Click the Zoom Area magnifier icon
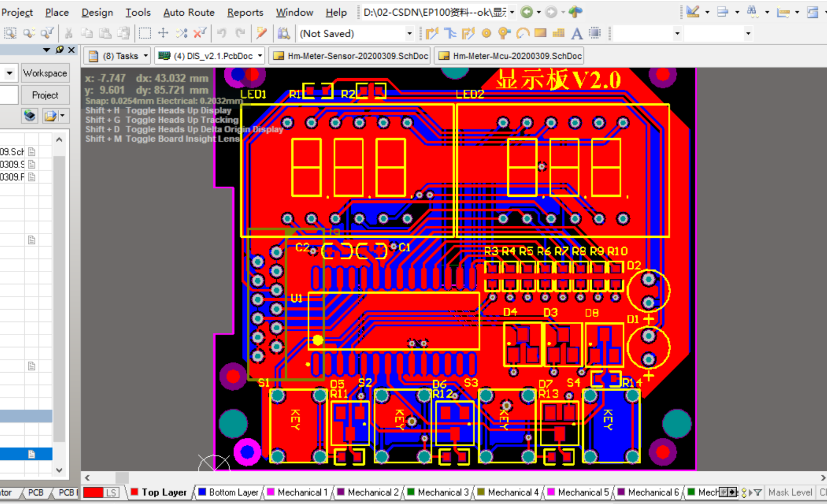Screen dimensions: 827x504 click(x=10, y=34)
